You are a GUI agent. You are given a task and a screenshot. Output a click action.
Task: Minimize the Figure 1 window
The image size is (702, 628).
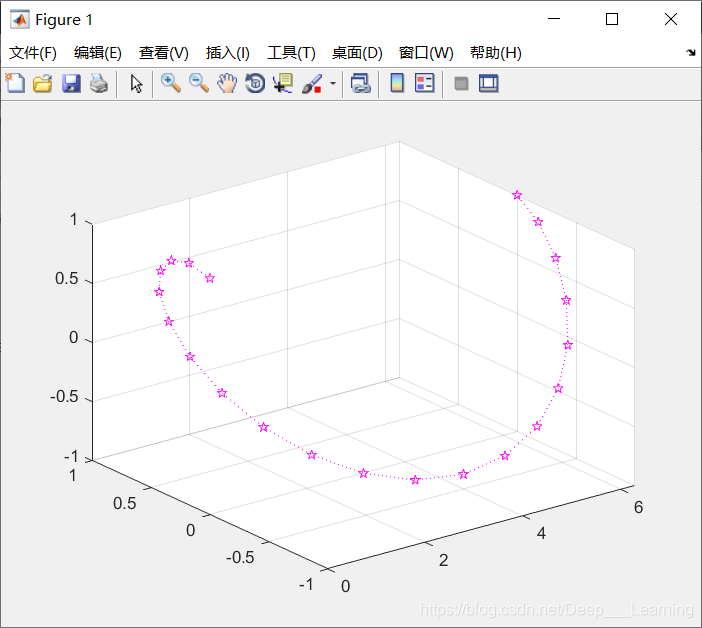point(554,19)
